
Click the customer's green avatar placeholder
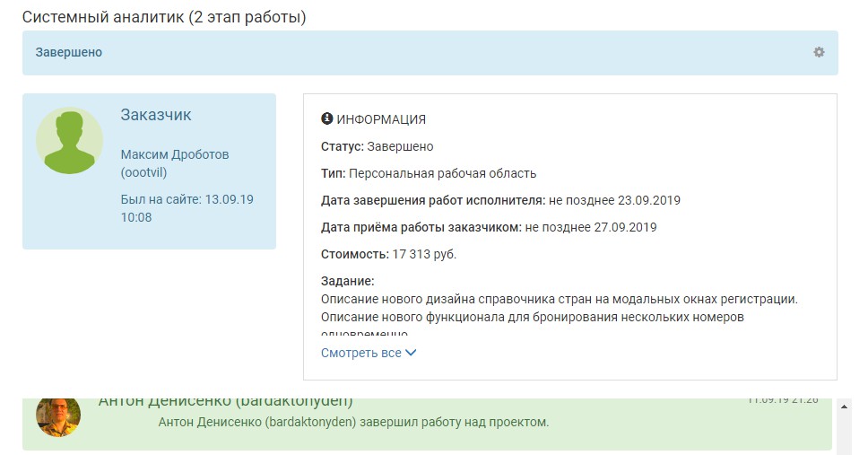(x=69, y=141)
